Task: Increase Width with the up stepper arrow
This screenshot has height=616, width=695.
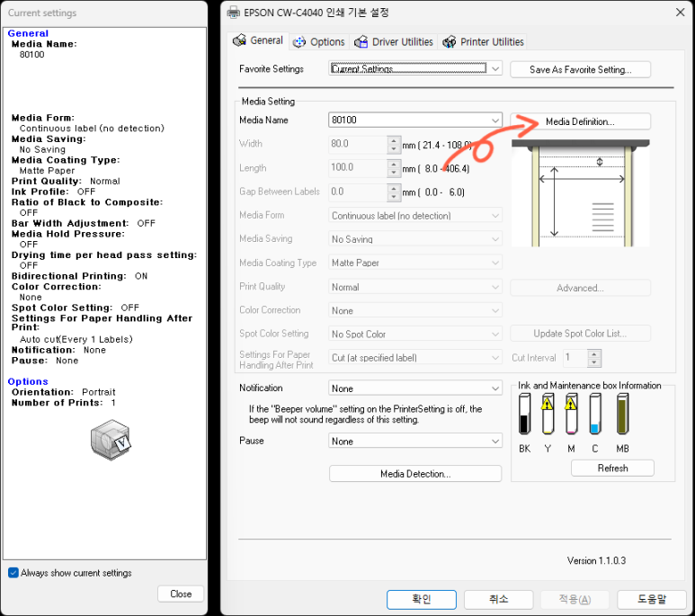Action: click(x=394, y=140)
